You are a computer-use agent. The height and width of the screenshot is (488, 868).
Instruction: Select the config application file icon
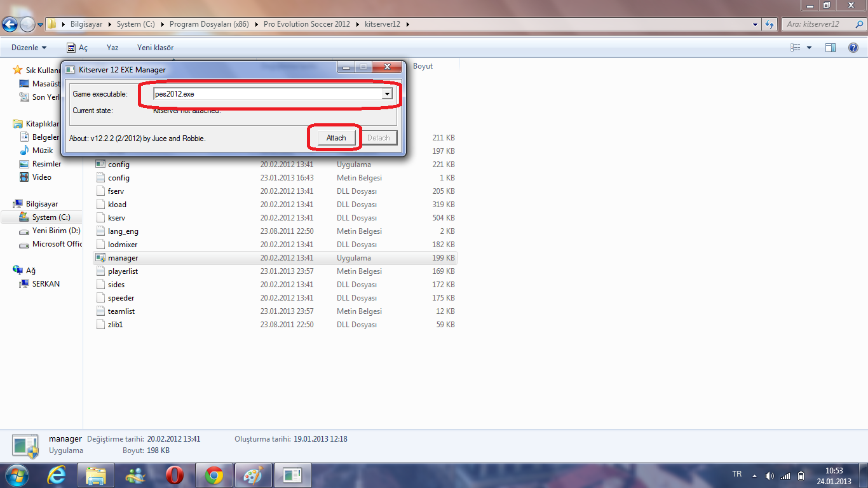100,165
